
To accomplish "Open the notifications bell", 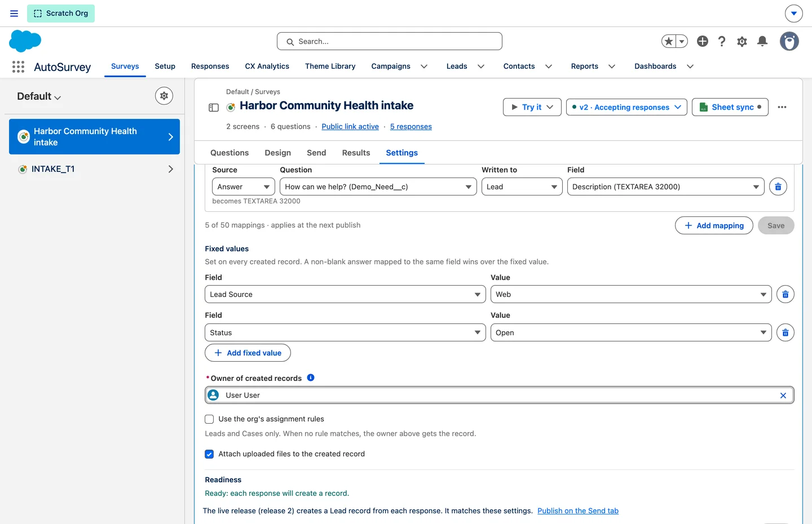I will tap(762, 41).
